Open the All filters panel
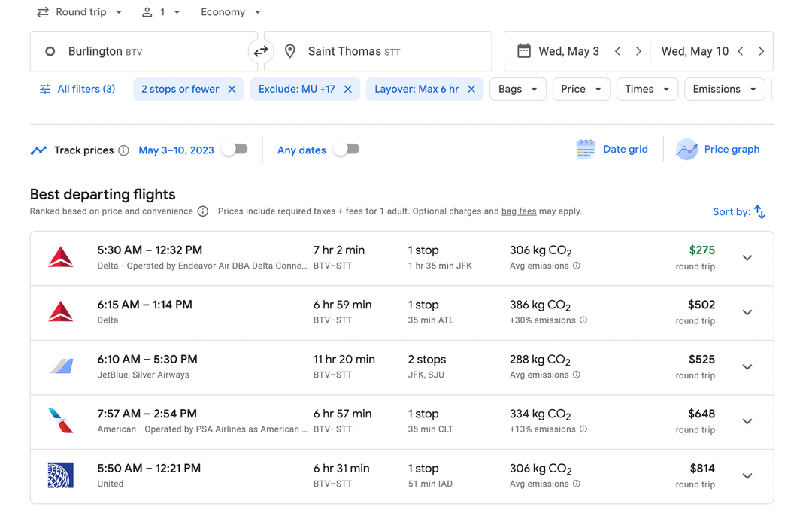The image size is (812, 522). coord(84,89)
